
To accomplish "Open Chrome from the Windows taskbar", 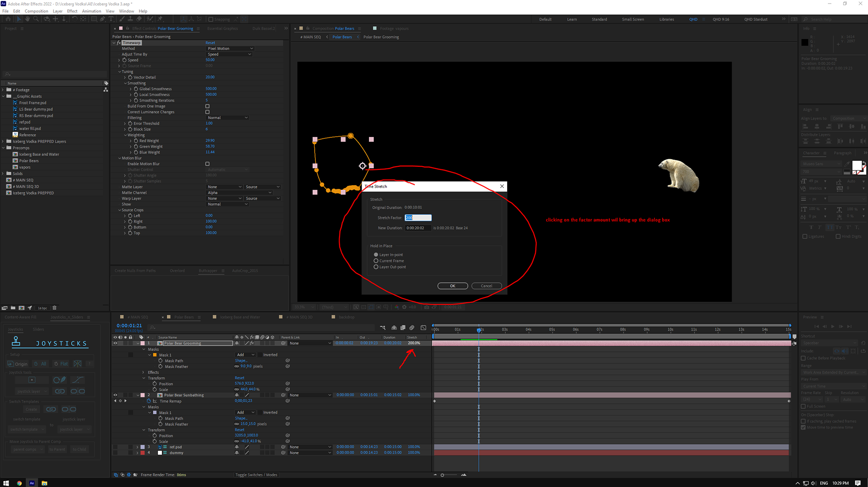I will coord(19,483).
